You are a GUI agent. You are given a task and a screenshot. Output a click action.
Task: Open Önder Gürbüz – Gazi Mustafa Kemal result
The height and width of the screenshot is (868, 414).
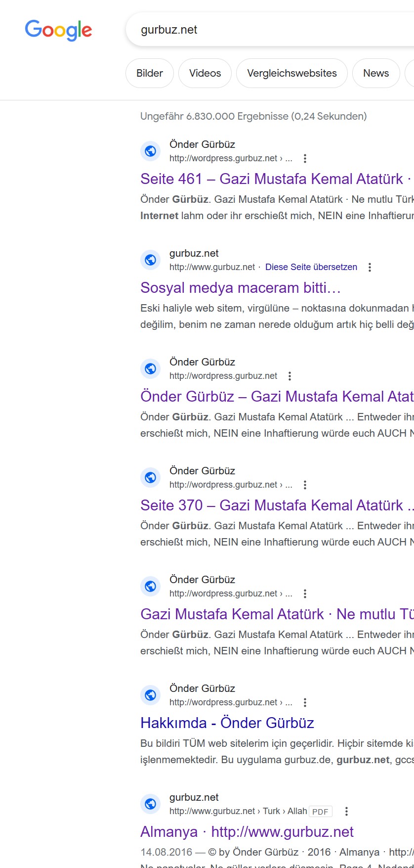[277, 397]
